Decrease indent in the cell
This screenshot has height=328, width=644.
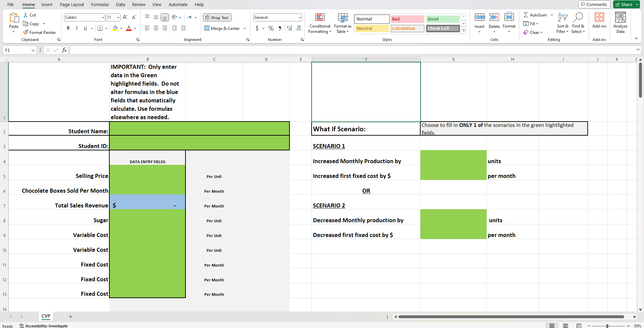click(174, 28)
